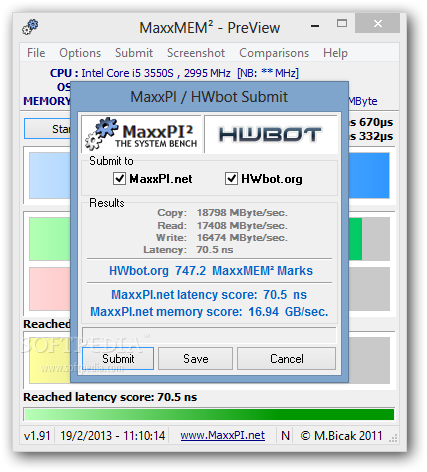The height and width of the screenshot is (472, 427).
Task: Open the Help menu
Action: point(335,53)
